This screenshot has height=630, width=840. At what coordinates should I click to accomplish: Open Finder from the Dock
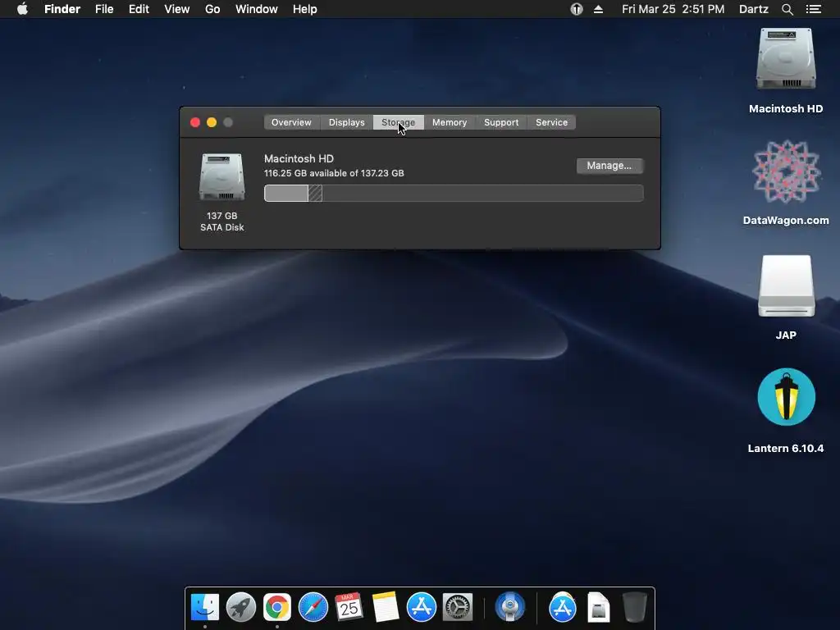click(205, 607)
